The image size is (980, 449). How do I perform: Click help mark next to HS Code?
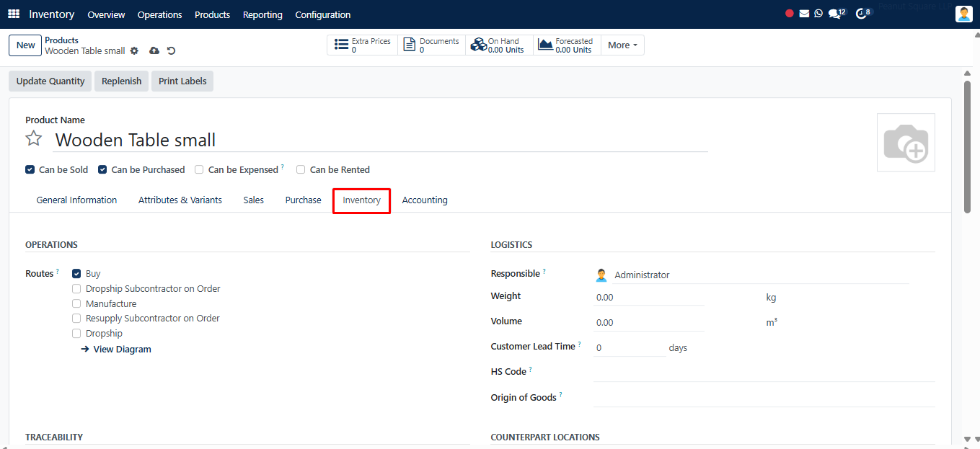click(x=531, y=369)
